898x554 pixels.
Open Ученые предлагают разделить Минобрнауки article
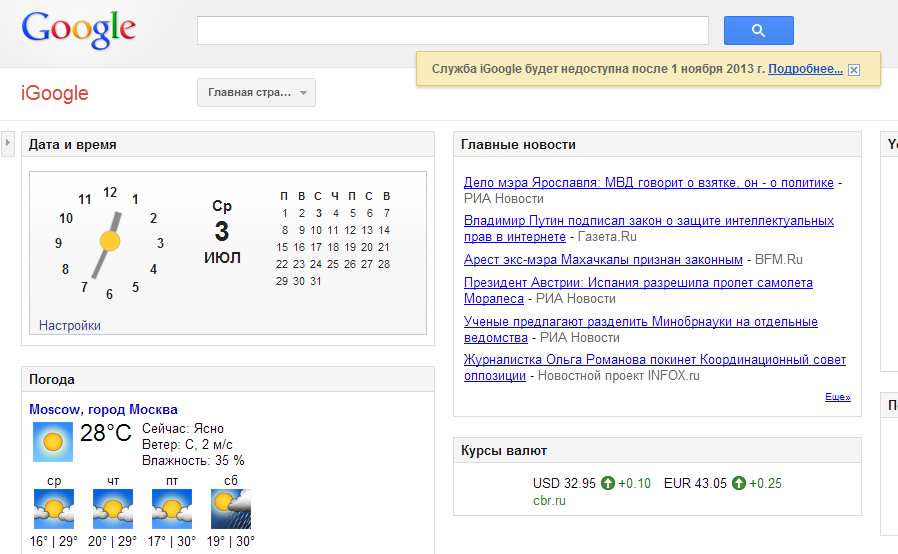(640, 329)
